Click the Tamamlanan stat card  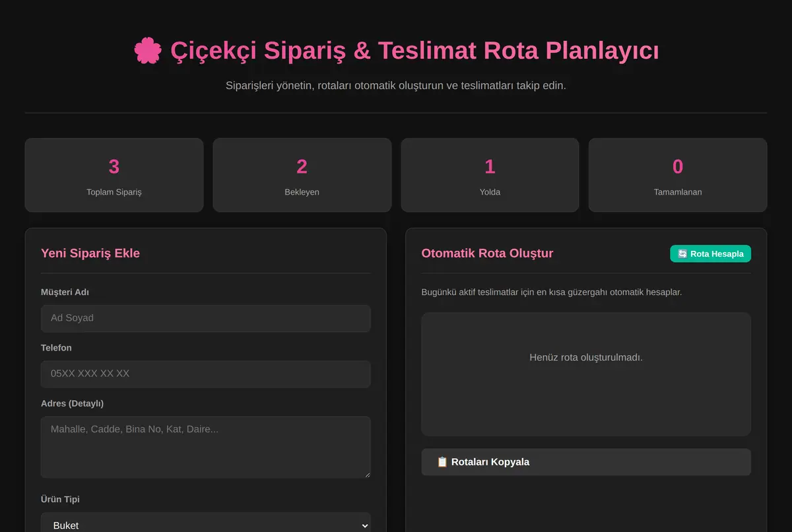pos(678,175)
